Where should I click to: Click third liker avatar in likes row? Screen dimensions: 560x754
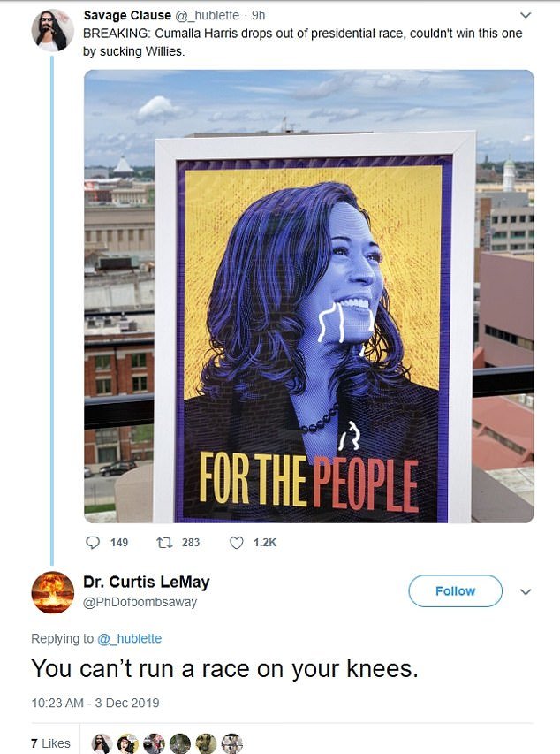pyautogui.click(x=154, y=743)
